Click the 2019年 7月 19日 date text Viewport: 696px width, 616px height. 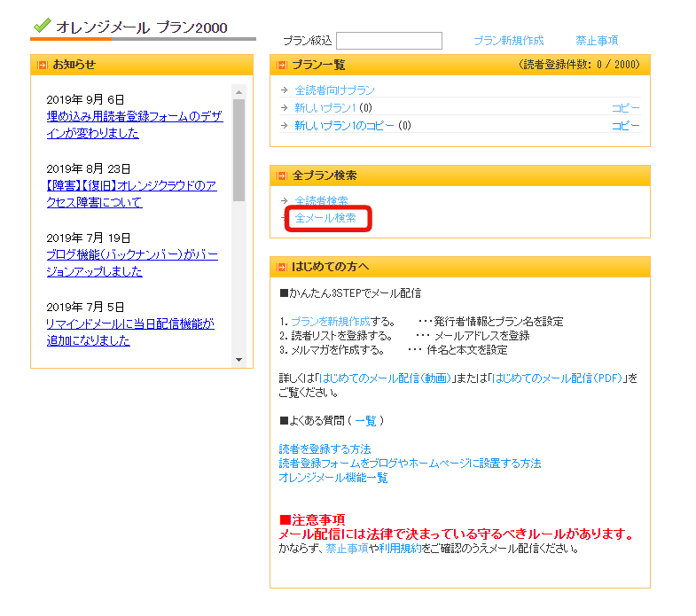(89, 238)
